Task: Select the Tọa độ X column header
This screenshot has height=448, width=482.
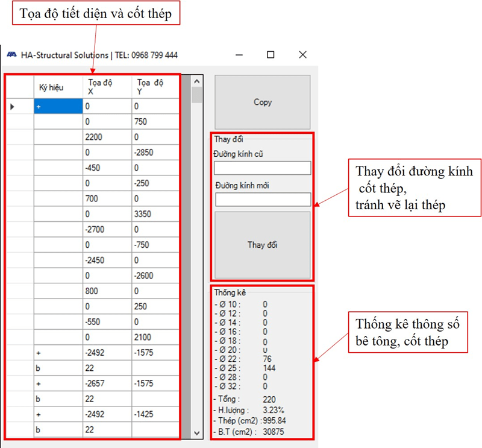Action: pyautogui.click(x=102, y=86)
